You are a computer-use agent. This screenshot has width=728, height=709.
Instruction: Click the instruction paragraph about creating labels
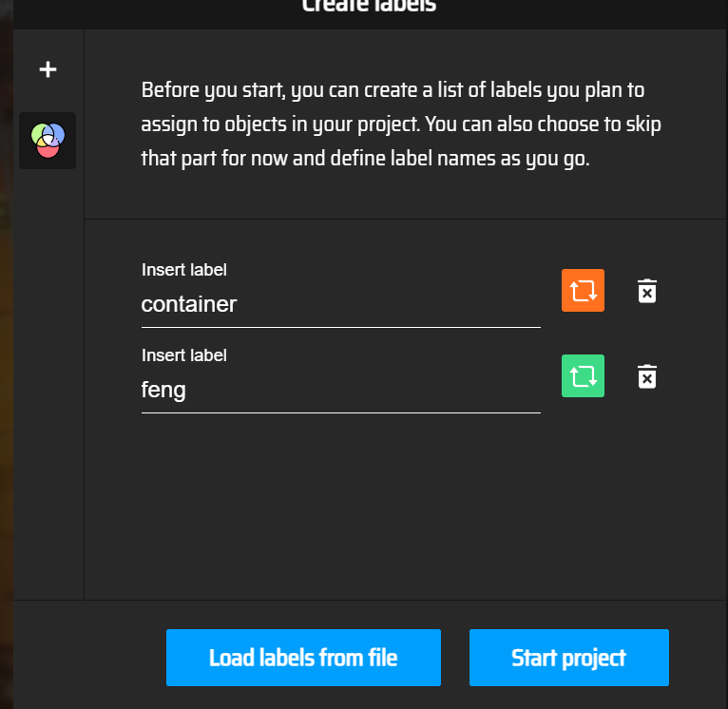(x=400, y=125)
